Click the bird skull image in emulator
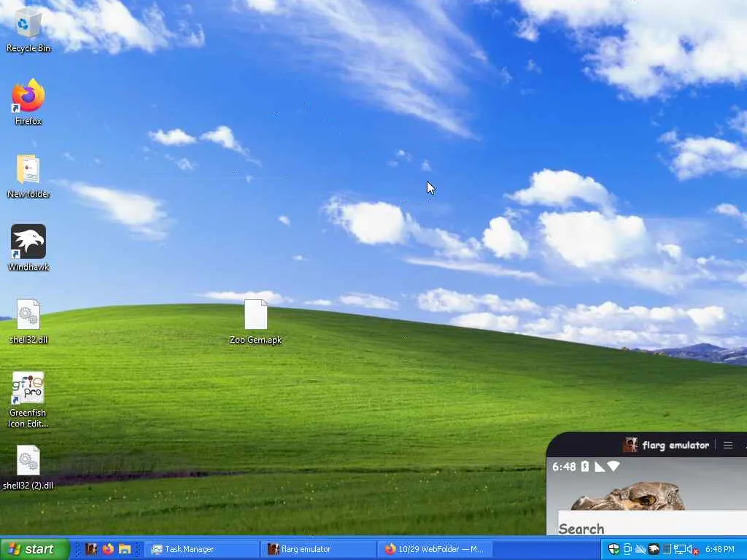 628,496
